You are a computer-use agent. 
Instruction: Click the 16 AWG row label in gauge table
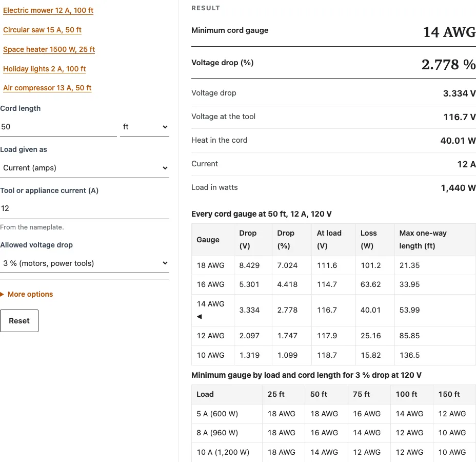(210, 284)
